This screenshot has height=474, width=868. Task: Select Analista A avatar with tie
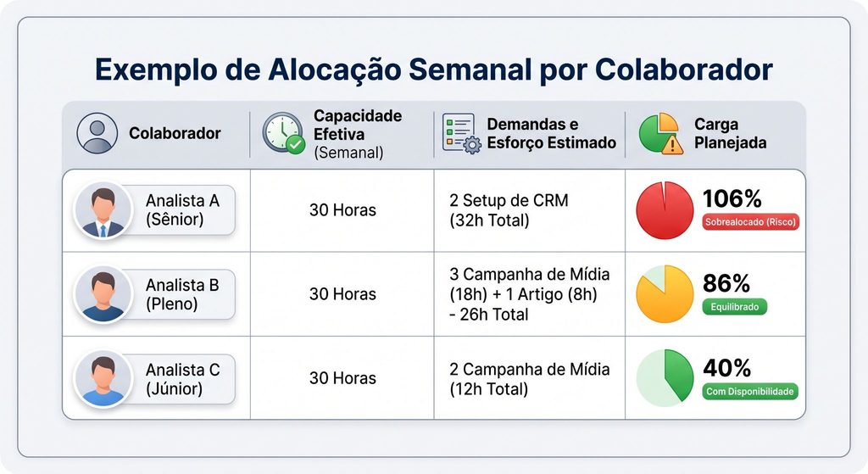(103, 211)
